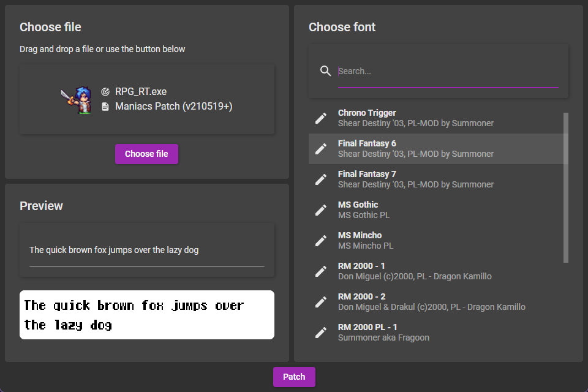Focus the font Search field

pos(448,71)
